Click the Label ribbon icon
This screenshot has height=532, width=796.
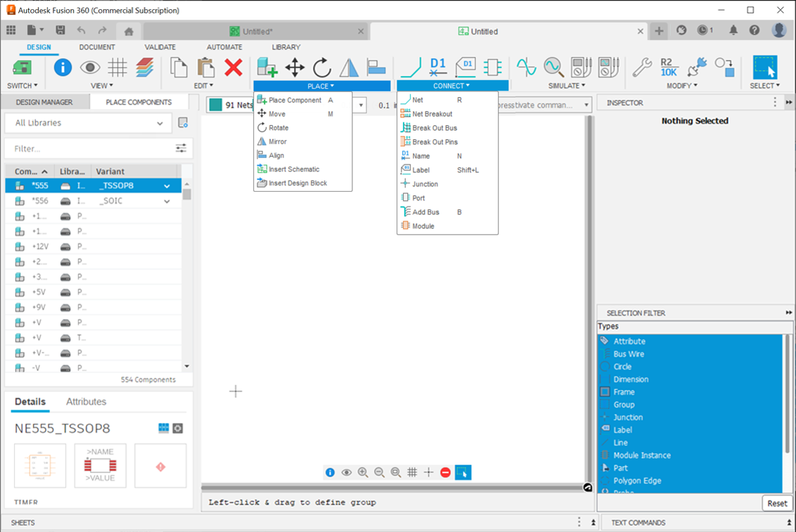point(466,67)
